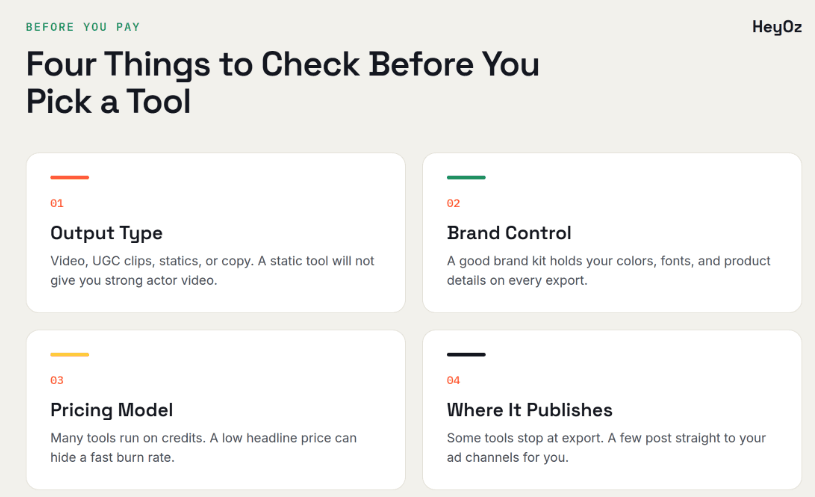The width and height of the screenshot is (815, 497).
Task: Click the static tool description under Output Type
Action: coord(212,270)
